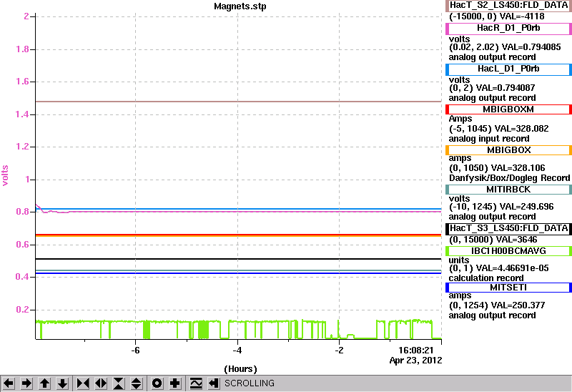Click the 'Amps' unit under MBIGBOXM
Viewport: 572px width, 392px height.
coord(460,119)
